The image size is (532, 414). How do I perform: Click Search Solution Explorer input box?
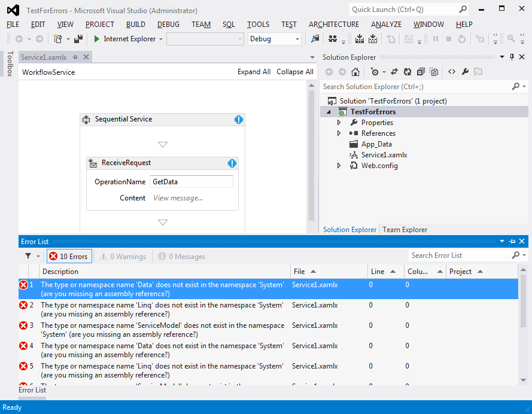[x=416, y=87]
